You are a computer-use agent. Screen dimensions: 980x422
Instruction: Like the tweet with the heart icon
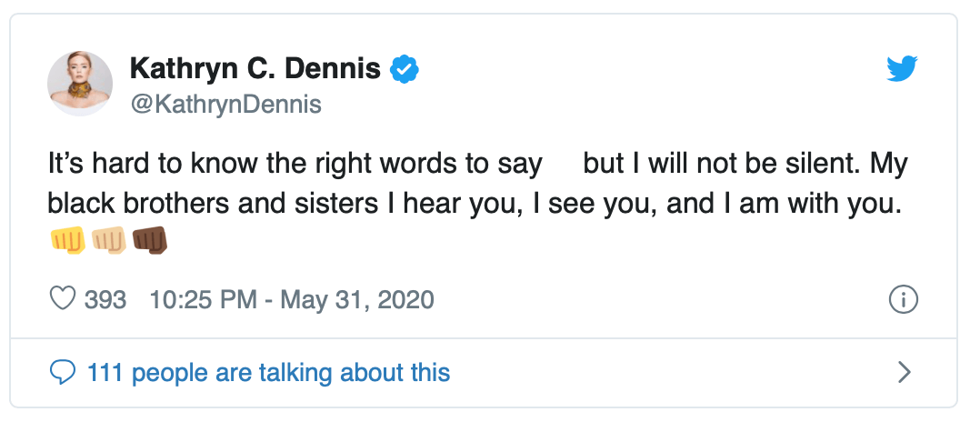point(63,298)
